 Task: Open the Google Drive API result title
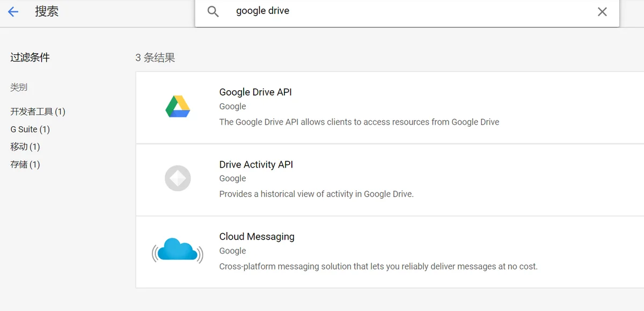coord(255,92)
